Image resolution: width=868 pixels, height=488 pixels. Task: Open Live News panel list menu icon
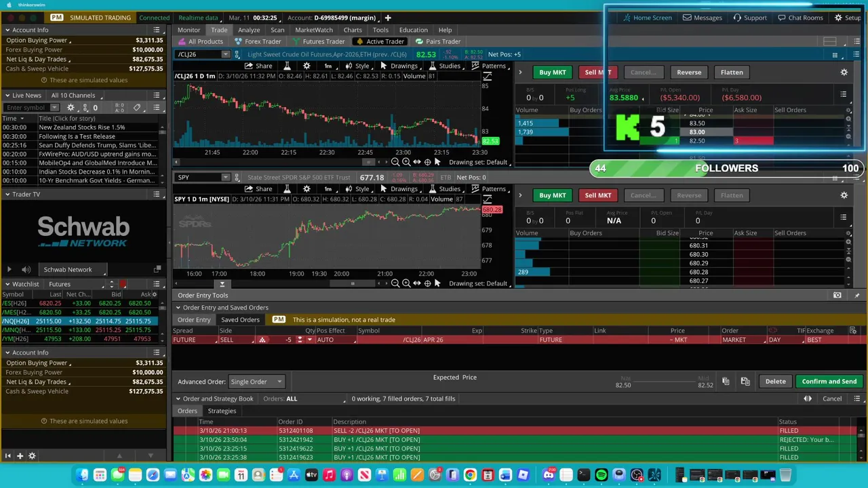point(157,96)
